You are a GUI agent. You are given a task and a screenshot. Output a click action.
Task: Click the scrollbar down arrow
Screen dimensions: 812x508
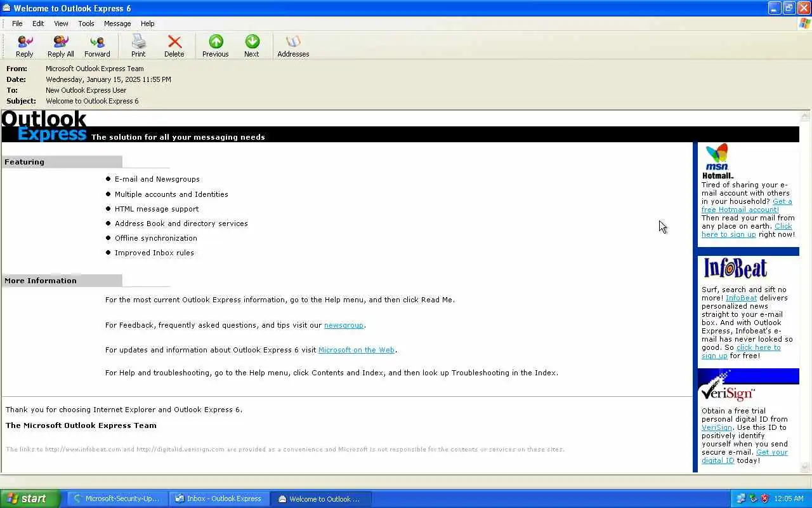coord(805,467)
